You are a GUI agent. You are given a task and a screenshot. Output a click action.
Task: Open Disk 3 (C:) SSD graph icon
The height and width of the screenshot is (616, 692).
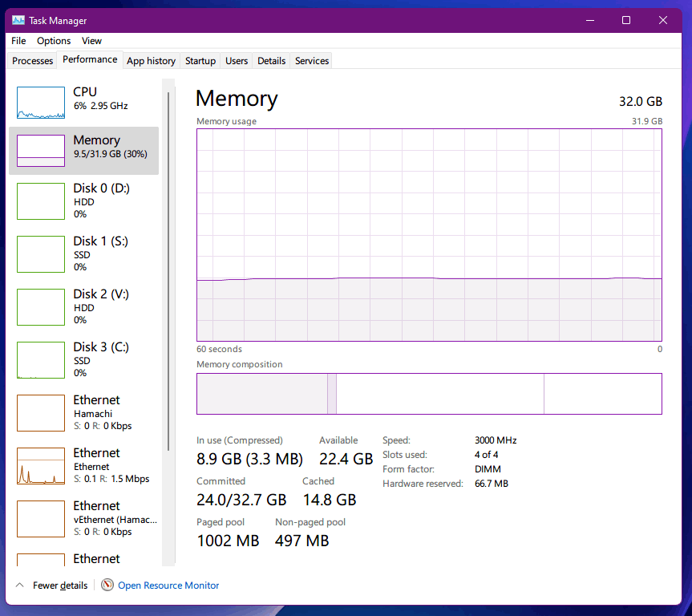tap(41, 360)
